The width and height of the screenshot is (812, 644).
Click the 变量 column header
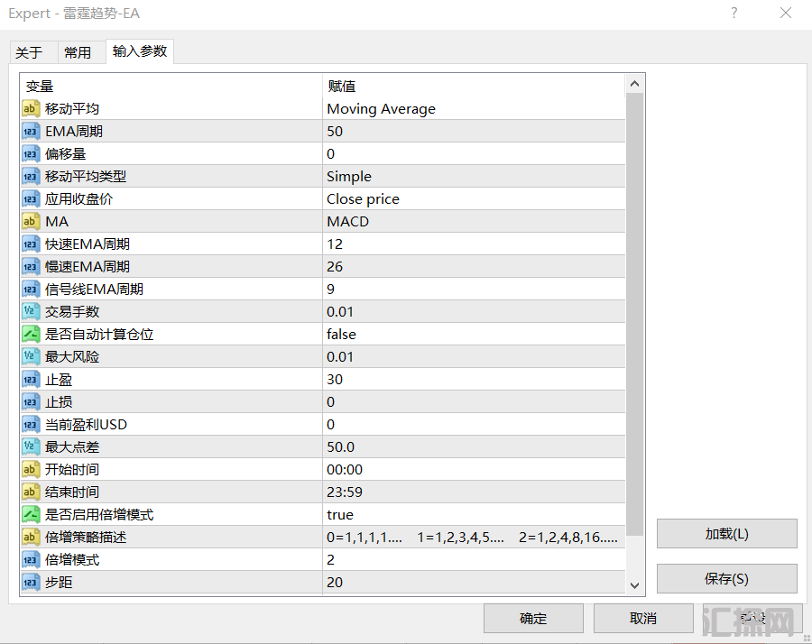pos(171,86)
